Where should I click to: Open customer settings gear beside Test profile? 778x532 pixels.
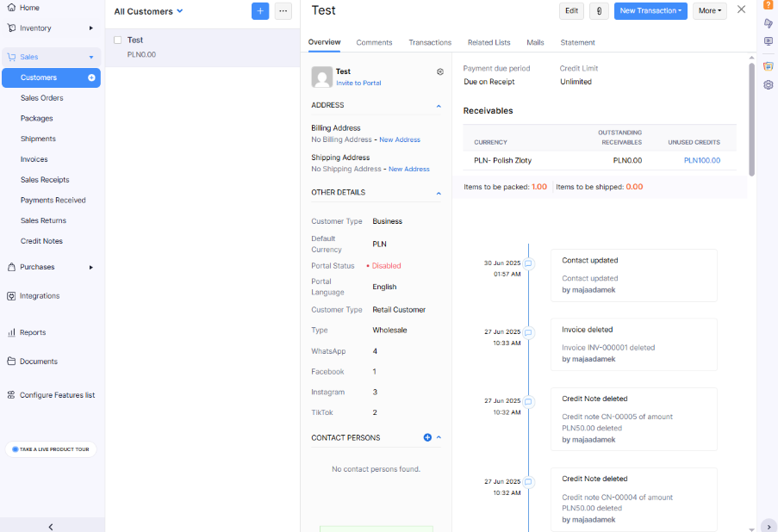[439, 72]
